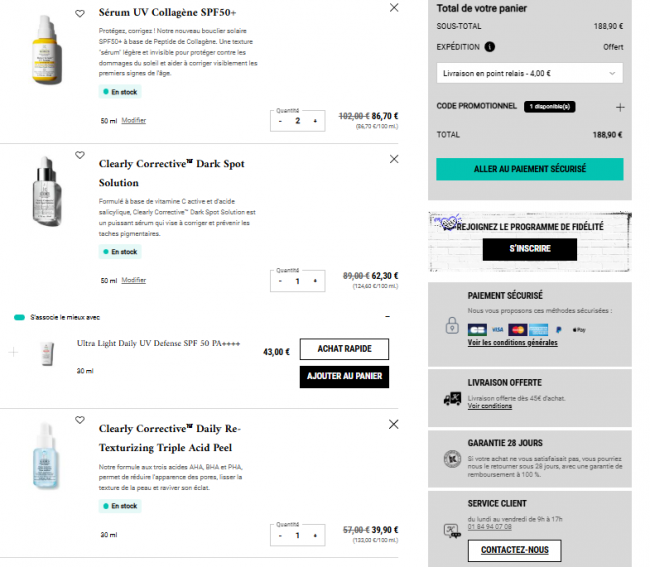The height and width of the screenshot is (567, 650).
Task: Click heart icon for Triple Acid Peel
Action: tap(80, 421)
